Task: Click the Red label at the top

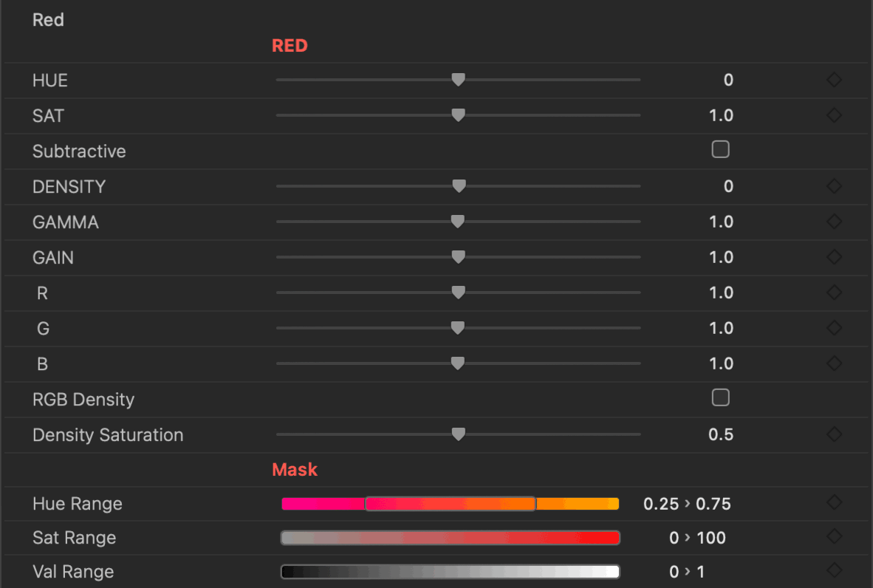Action: click(48, 20)
